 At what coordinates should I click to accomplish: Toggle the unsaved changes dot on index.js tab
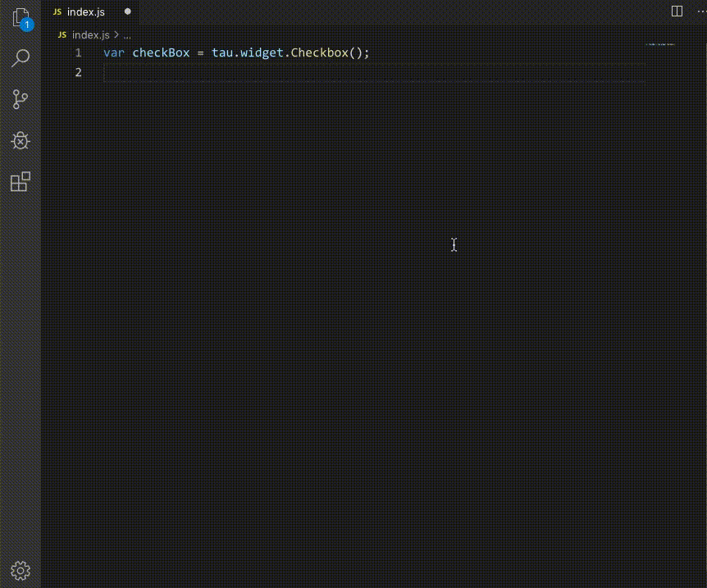[127, 11]
